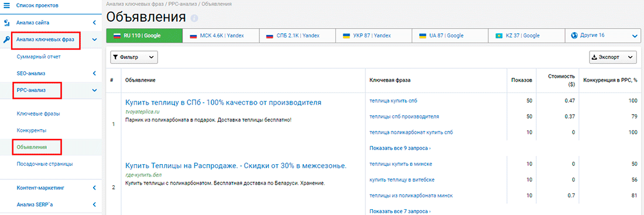This screenshot has width=644, height=215.
Task: Click the Ключевая фраза column header
Action: pos(390,80)
